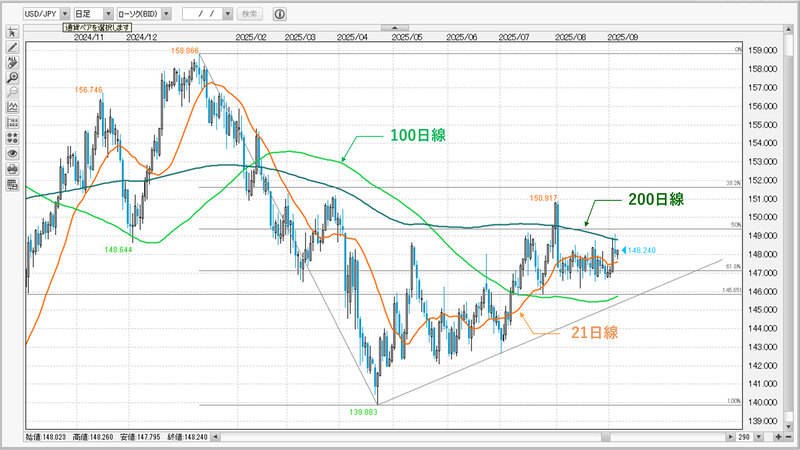800x450 pixels.
Task: Open the technical indicator chart icon
Action: coord(12,107)
